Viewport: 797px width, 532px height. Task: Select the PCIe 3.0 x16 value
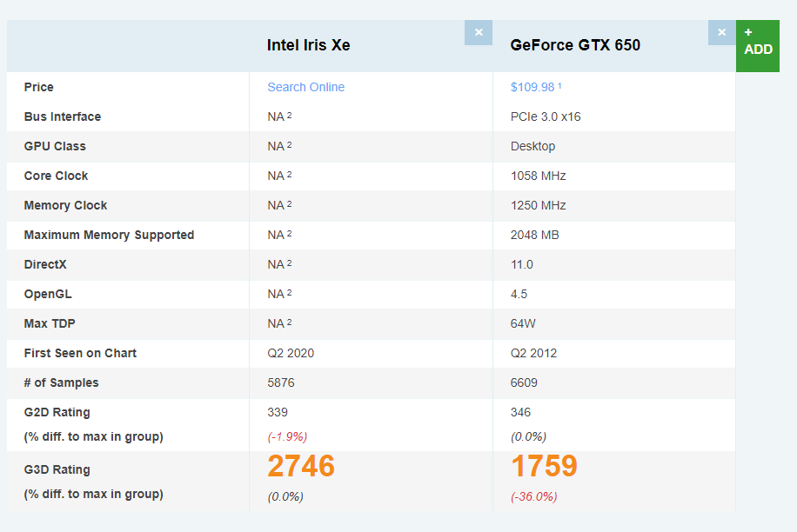click(x=546, y=116)
